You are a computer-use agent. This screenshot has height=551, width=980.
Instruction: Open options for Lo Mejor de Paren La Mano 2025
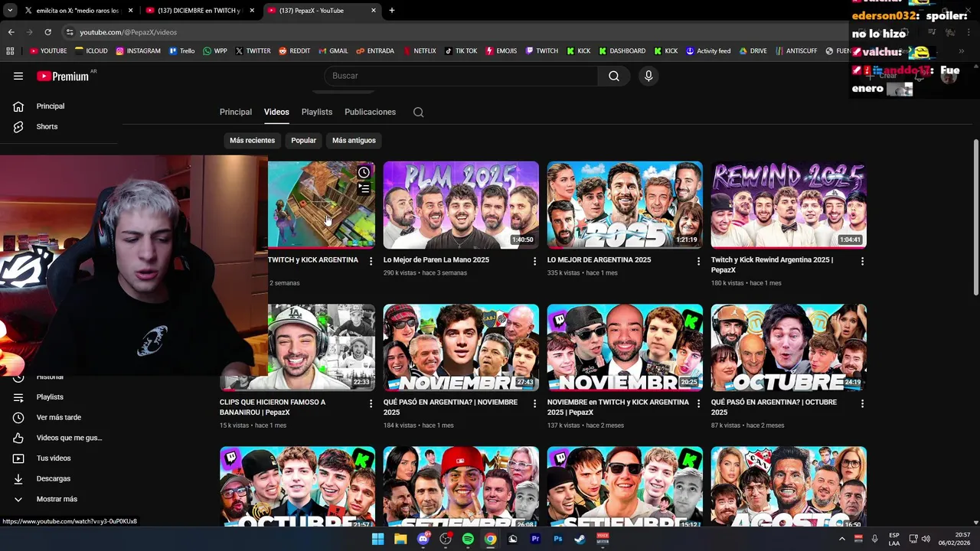(534, 261)
